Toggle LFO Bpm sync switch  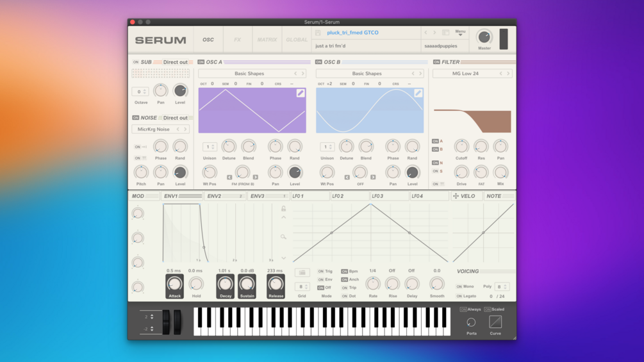coord(344,271)
